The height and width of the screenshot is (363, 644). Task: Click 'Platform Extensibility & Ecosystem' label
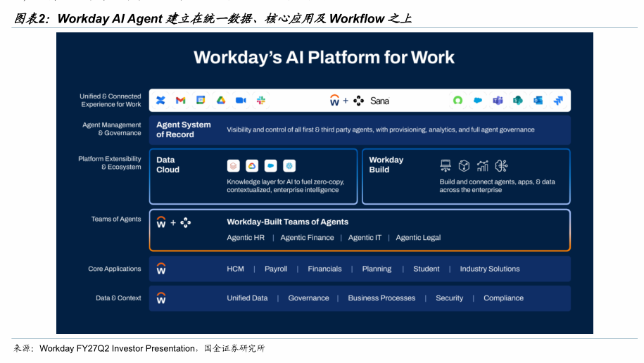coord(110,163)
